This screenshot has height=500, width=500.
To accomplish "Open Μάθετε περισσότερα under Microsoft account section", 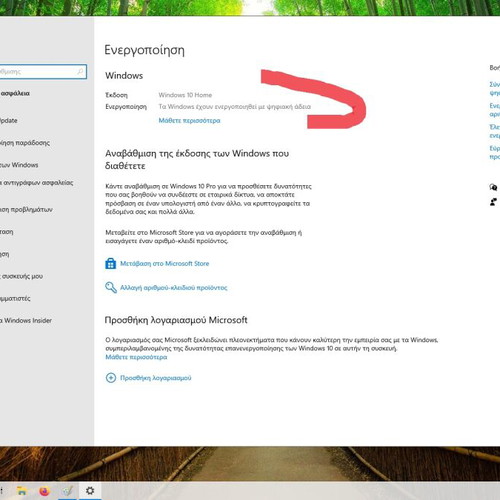I will coord(136,357).
